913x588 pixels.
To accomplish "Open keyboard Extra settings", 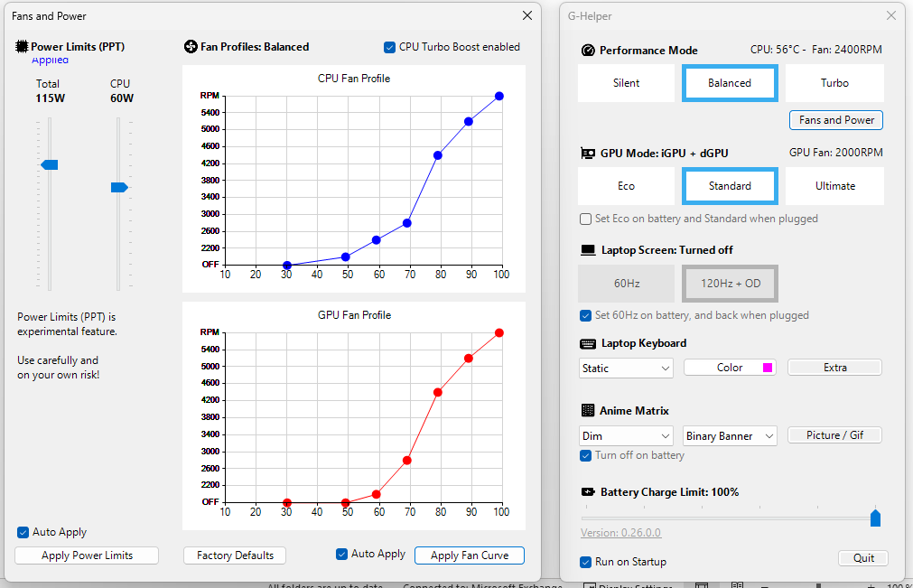I will point(835,368).
